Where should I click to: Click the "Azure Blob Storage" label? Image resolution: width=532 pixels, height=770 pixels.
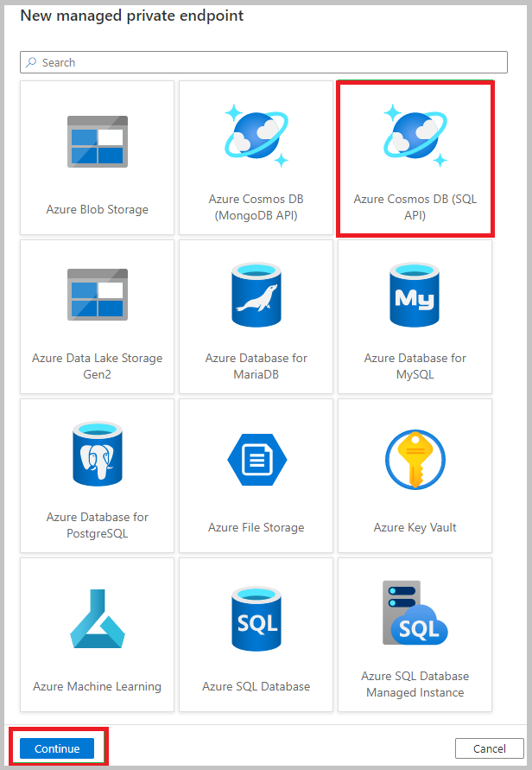pos(98,209)
